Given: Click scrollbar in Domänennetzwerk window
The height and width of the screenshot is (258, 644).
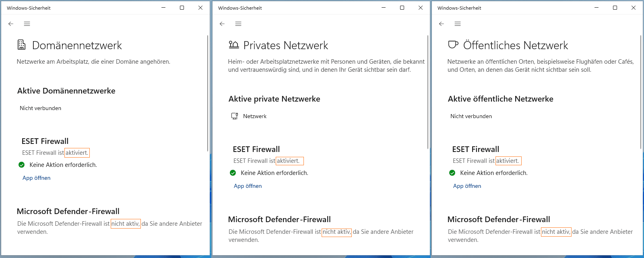Looking at the screenshot, I should coord(207,93).
